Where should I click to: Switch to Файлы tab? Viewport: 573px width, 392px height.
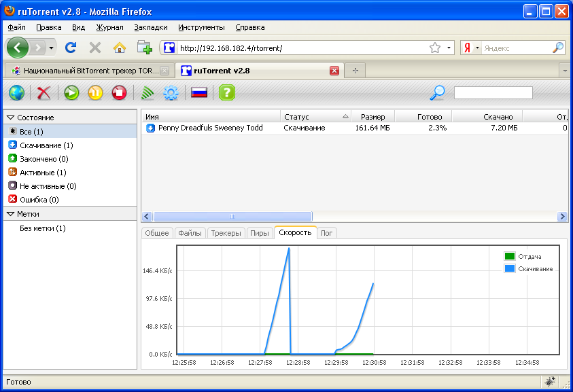(190, 233)
